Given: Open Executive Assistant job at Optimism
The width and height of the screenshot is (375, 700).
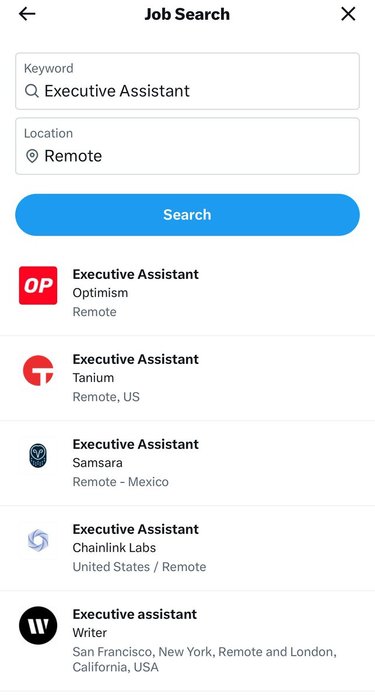Looking at the screenshot, I should [188, 293].
